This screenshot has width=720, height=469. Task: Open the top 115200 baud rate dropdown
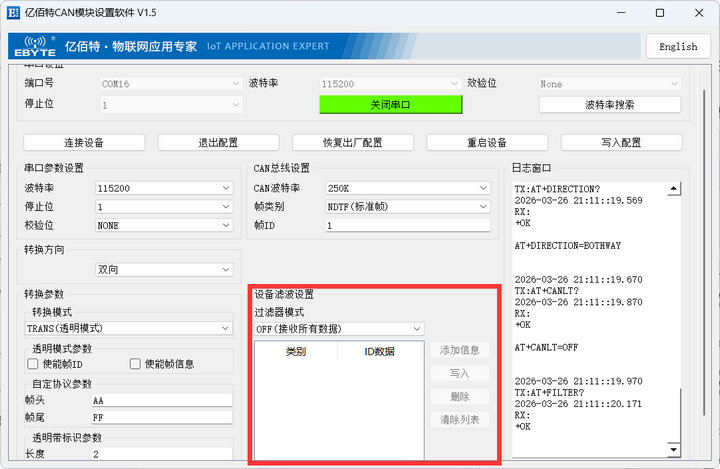390,84
